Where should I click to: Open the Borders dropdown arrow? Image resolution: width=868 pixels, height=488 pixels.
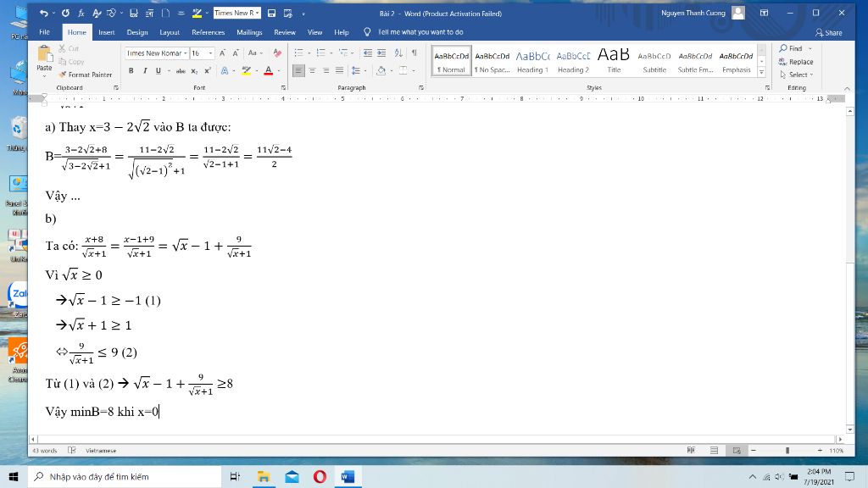(x=414, y=71)
